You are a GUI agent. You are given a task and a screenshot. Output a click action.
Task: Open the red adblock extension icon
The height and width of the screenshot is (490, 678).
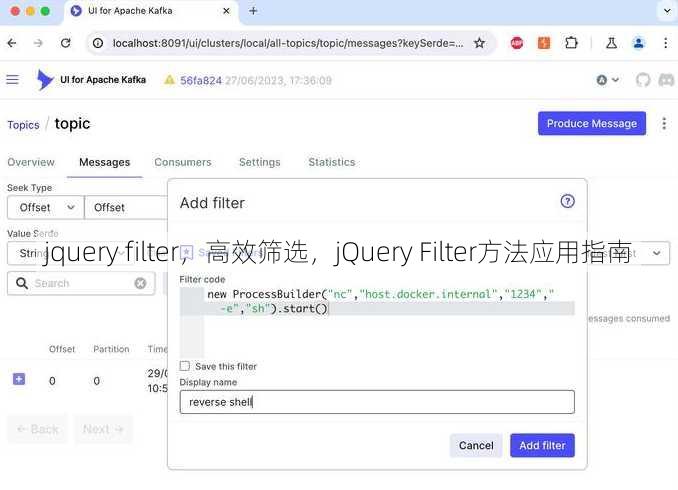tap(517, 43)
